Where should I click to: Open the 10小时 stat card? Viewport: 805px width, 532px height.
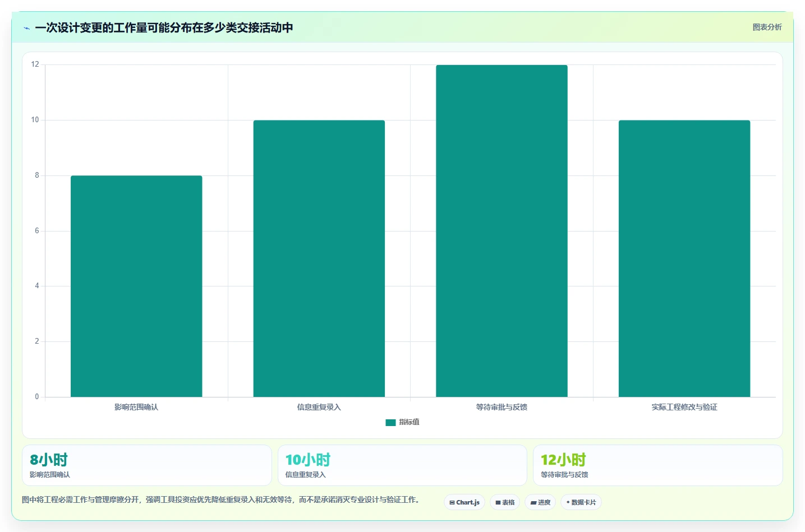click(402, 465)
